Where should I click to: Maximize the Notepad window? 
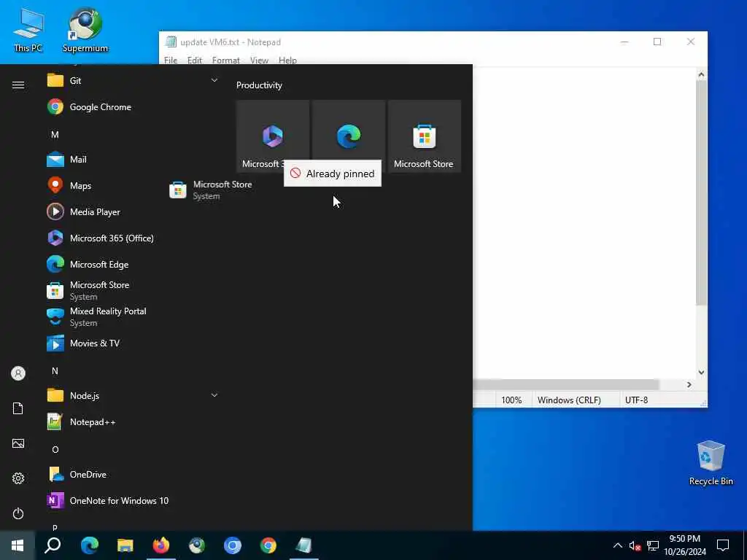click(657, 42)
